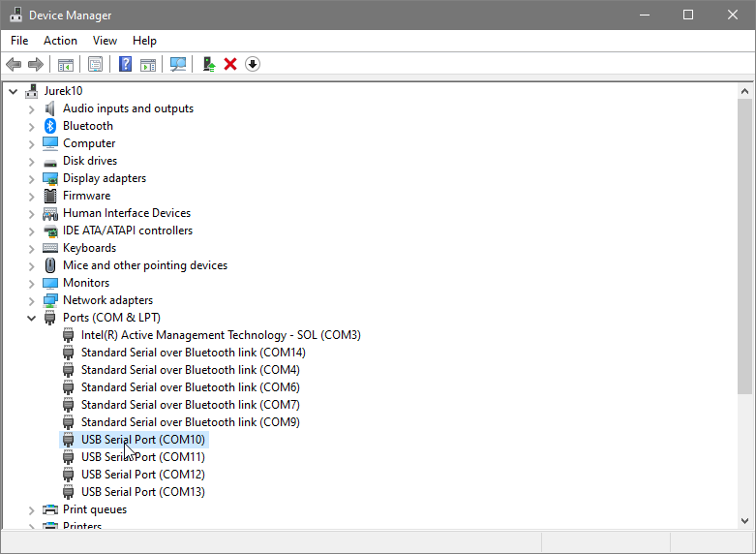Click the scrollbar down arrow
This screenshot has height=554, width=756.
coord(744,521)
